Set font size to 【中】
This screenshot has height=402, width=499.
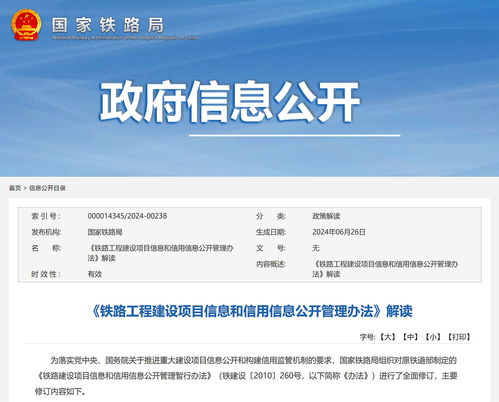(x=410, y=337)
